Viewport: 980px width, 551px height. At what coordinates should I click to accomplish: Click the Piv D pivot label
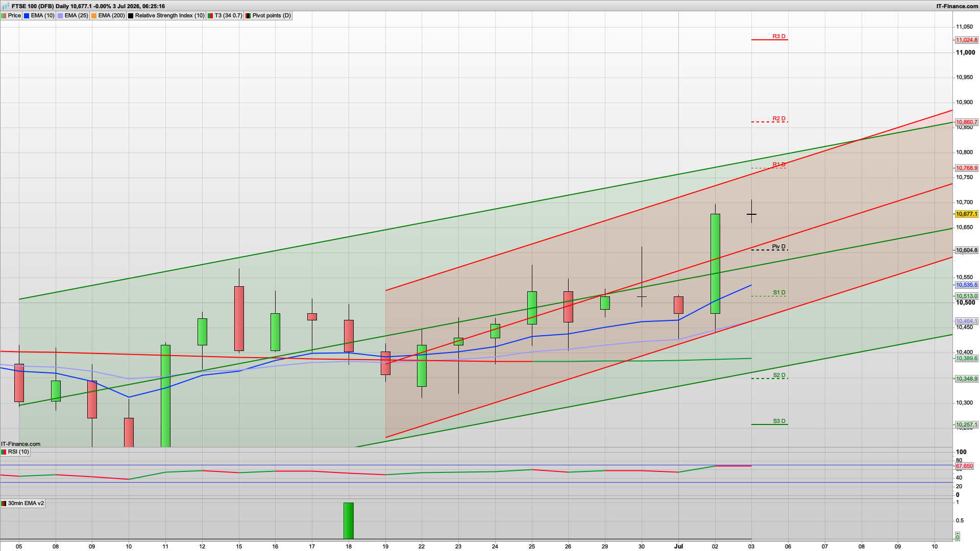pos(779,246)
